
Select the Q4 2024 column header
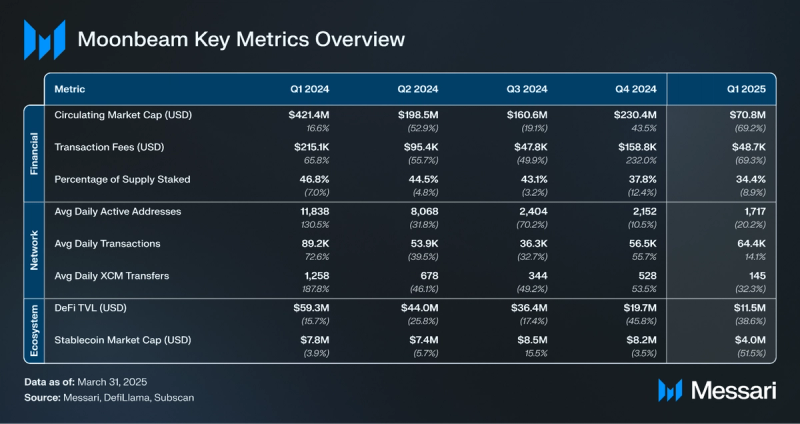tap(632, 89)
